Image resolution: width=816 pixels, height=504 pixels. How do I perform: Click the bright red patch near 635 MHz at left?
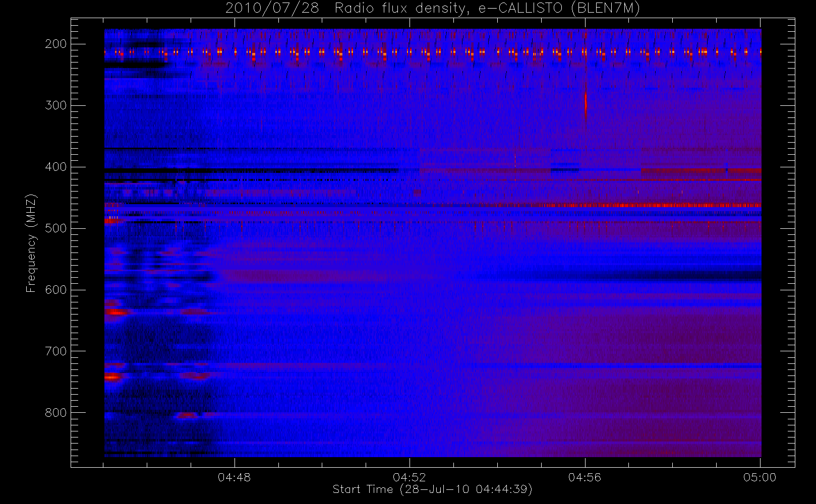tap(116, 312)
